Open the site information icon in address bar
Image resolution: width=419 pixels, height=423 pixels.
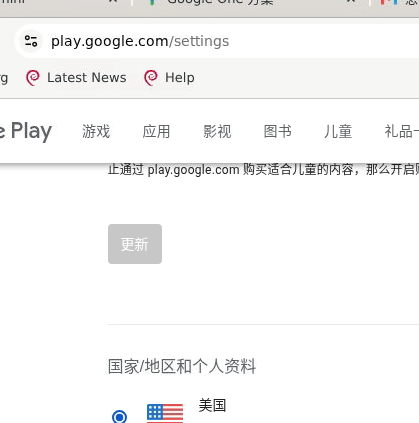point(31,41)
